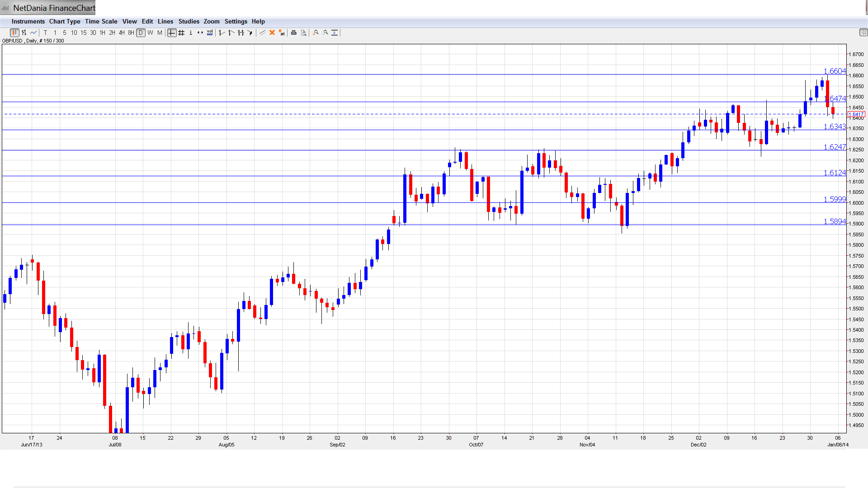
Task: Click the 1.6604 resistance line label
Action: click(834, 71)
